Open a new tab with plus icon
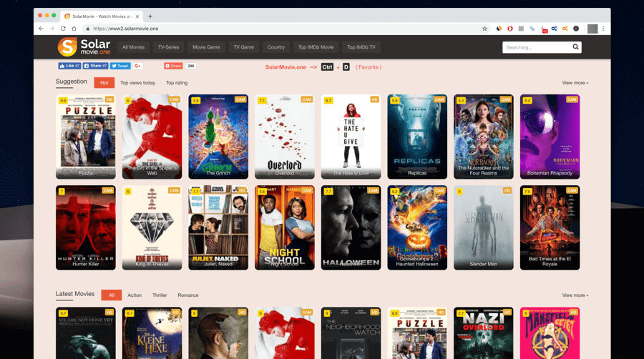The width and height of the screenshot is (644, 359). tap(150, 16)
